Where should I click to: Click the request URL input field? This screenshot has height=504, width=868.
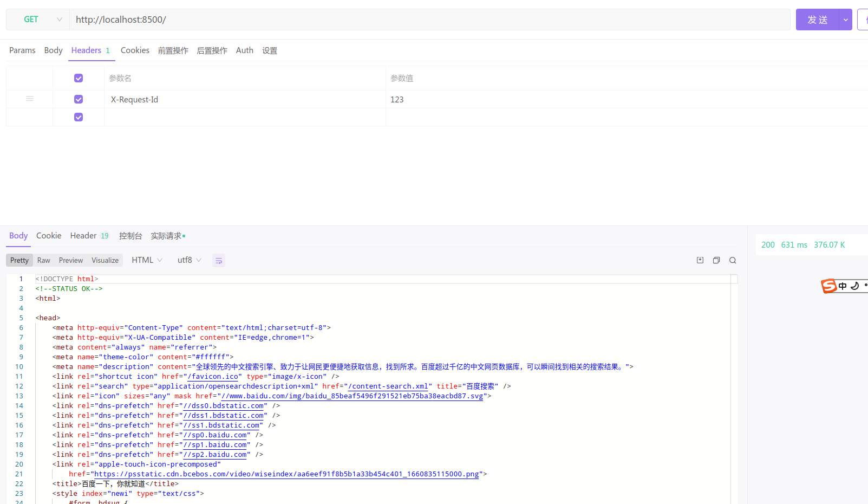pos(430,20)
